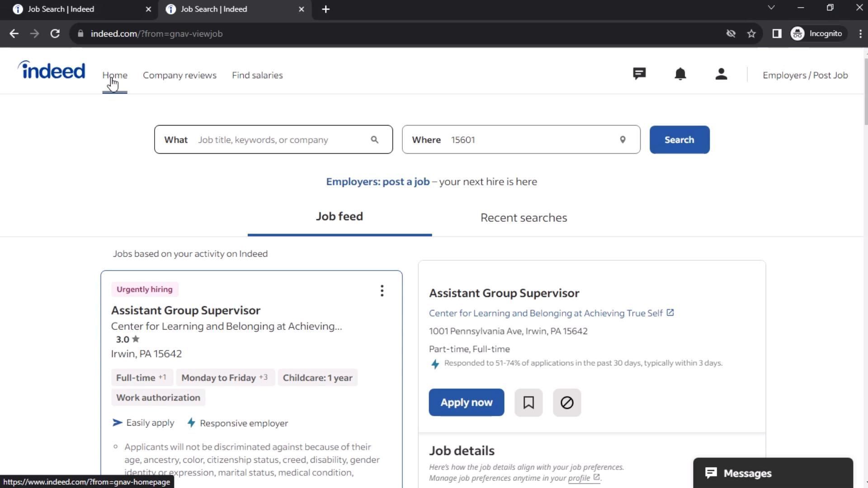Select the Job feed tab
The width and height of the screenshot is (868, 488).
pyautogui.click(x=339, y=217)
